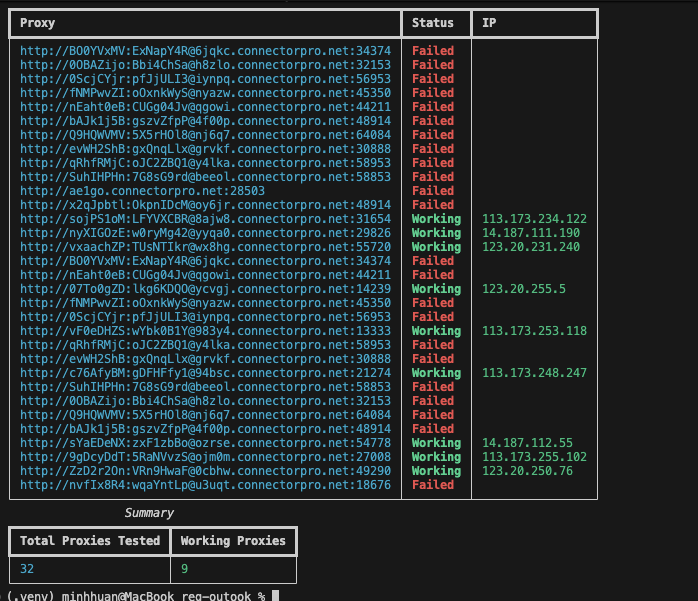Click the Working Proxies summary header
The image size is (698, 601).
coord(233,541)
